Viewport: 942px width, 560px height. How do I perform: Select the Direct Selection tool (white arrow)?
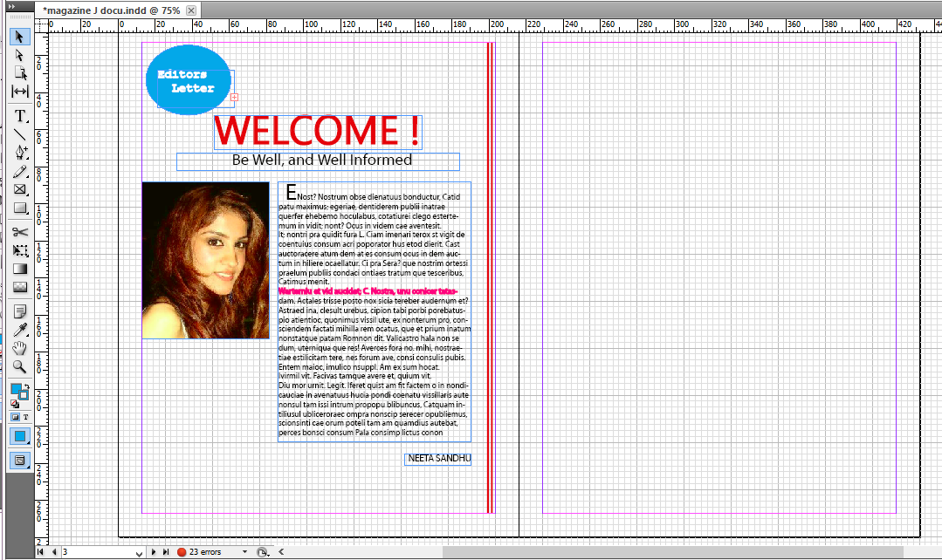[x=19, y=55]
